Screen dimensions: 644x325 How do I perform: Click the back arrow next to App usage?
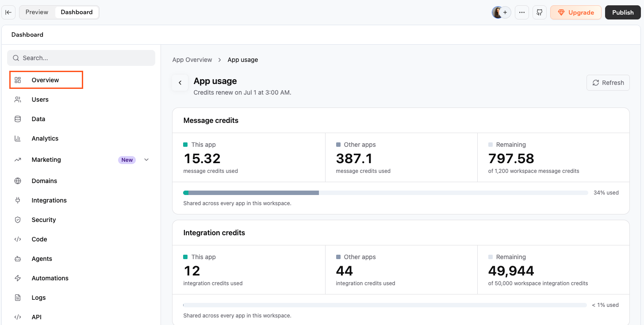pos(180,83)
